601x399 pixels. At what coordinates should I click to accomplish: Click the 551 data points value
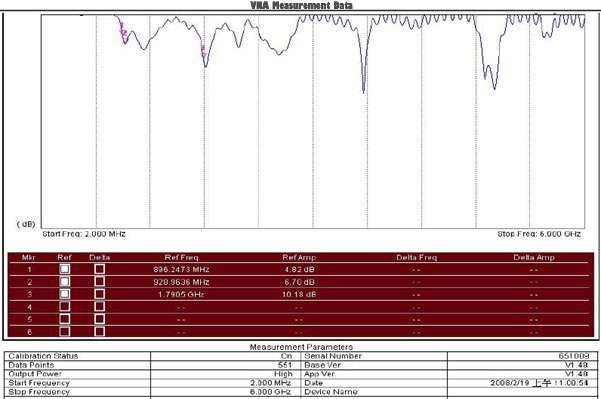tap(285, 365)
